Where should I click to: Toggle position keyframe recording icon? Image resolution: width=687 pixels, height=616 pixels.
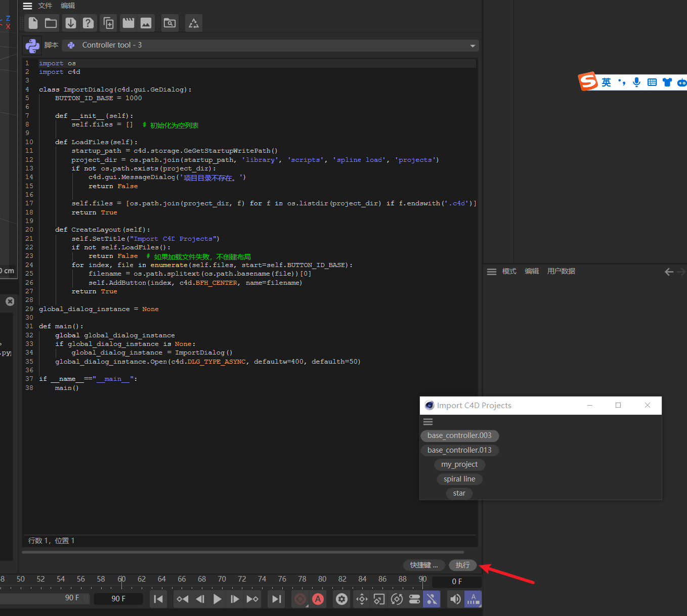pos(362,599)
